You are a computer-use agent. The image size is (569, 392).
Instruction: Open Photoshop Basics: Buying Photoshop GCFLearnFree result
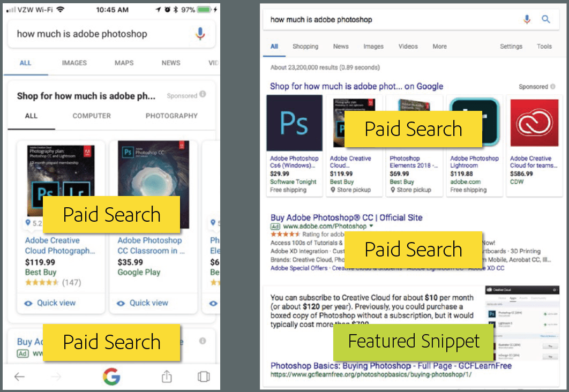[391, 366]
